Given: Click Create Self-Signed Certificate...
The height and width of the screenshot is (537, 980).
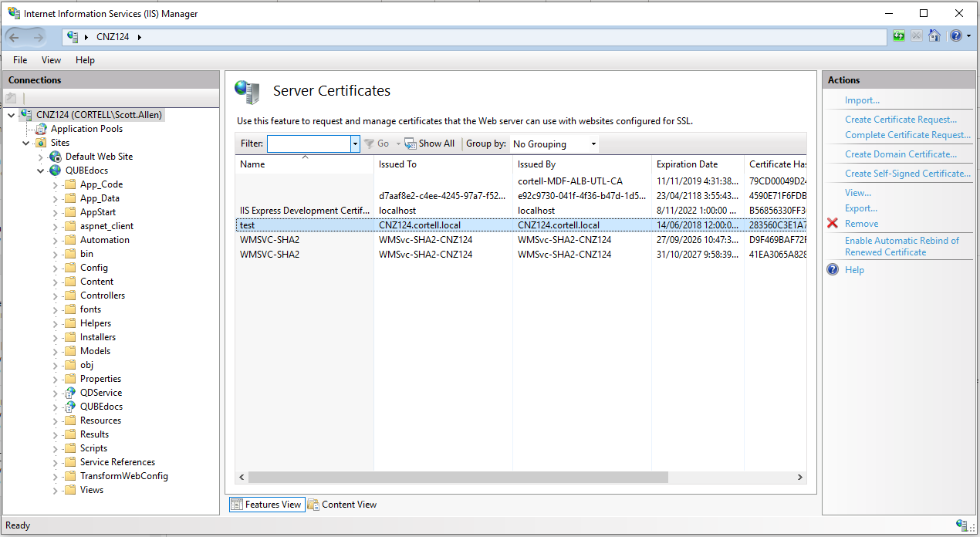Looking at the screenshot, I should [x=907, y=174].
